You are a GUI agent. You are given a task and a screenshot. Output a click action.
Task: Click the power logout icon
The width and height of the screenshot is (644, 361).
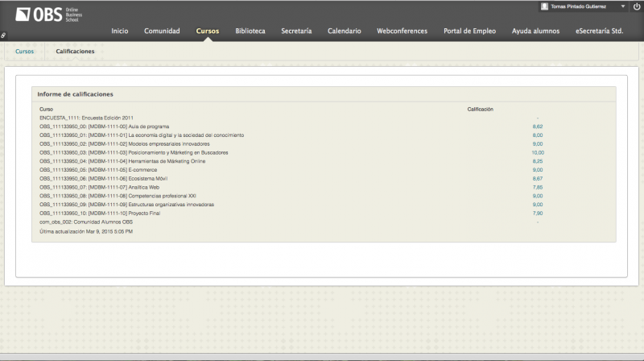(636, 6)
